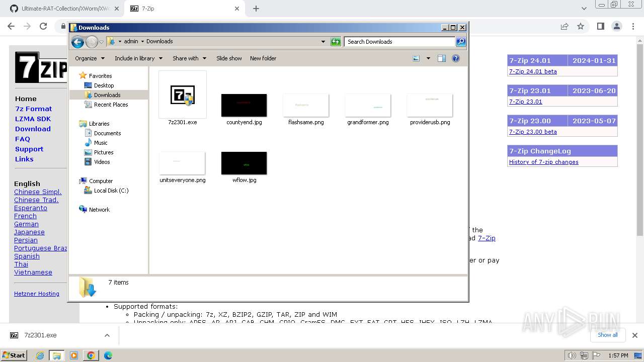
Task: Select flashsame.png thumbnail
Action: (x=306, y=105)
